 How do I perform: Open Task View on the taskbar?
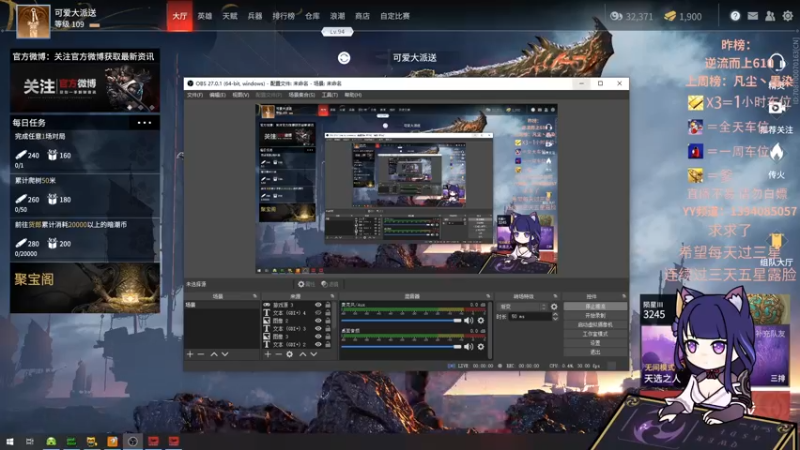pos(30,441)
